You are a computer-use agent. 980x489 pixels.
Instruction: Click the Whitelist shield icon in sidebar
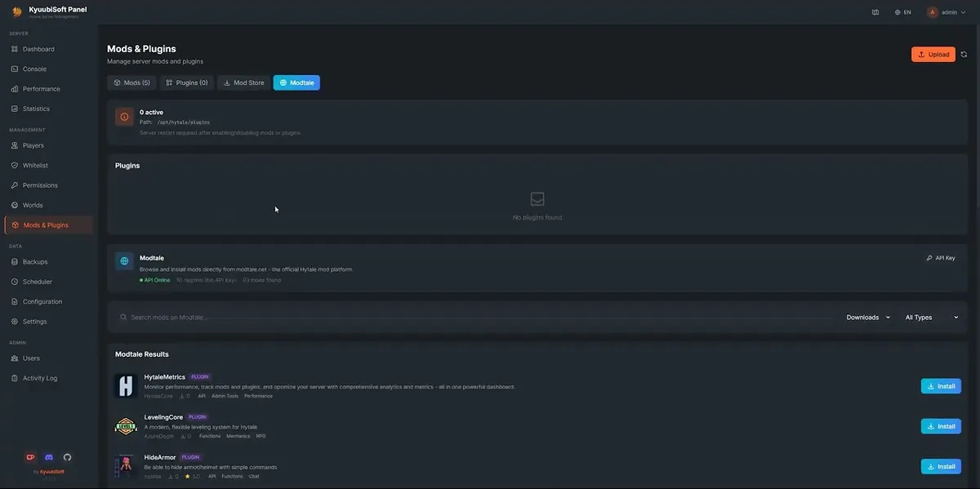click(x=15, y=166)
